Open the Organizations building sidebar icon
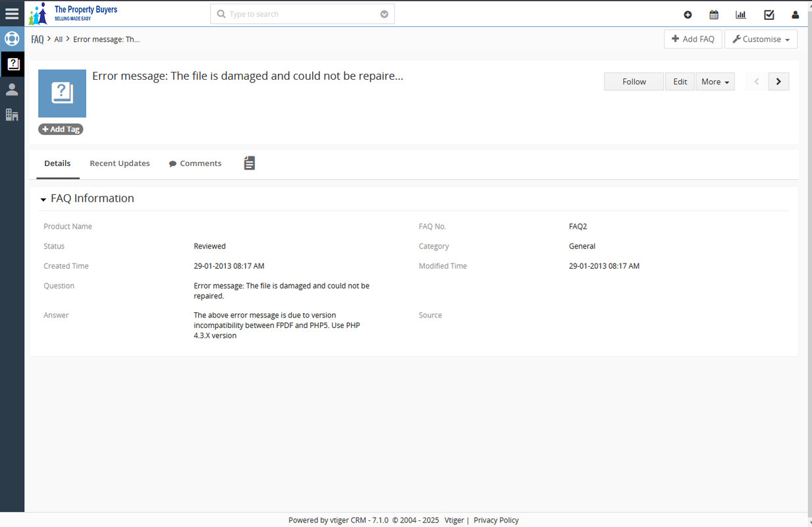The width and height of the screenshot is (812, 527). (12, 115)
